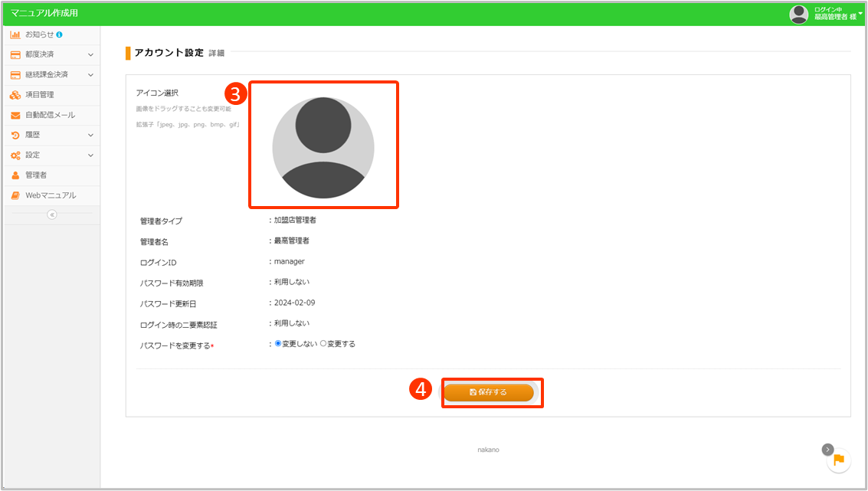The image size is (868, 491).
Task: Click the 項目管理 cubes icon
Action: point(15,95)
